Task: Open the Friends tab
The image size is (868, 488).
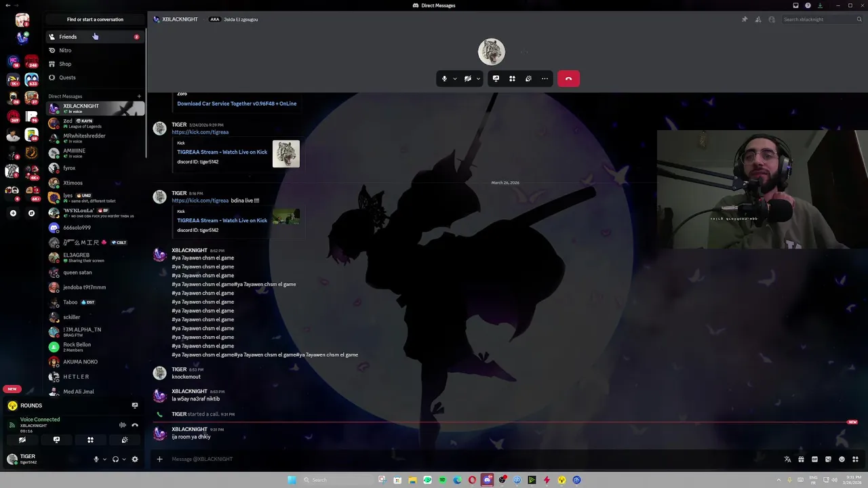Action: [x=94, y=37]
